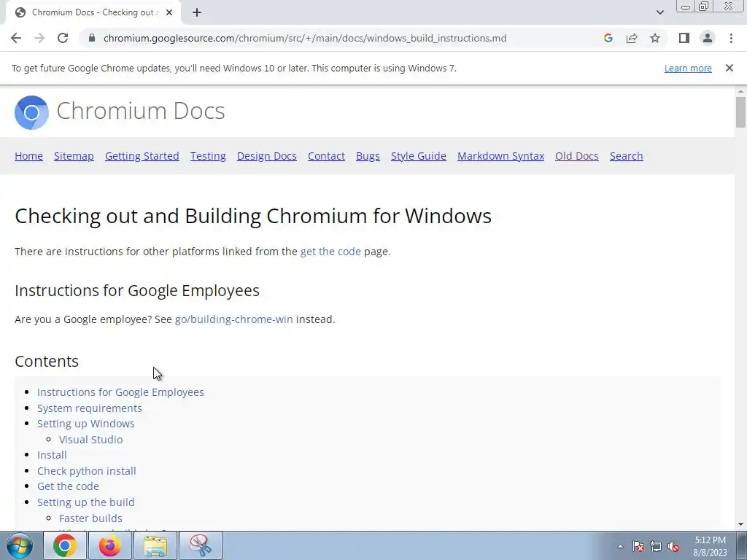747x560 pixels.
Task: Jump to Instructions for Google Employees in contents
Action: click(x=120, y=392)
